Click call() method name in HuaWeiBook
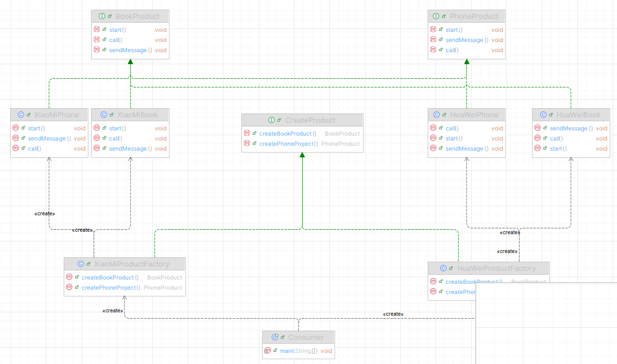The width and height of the screenshot is (617, 364). tap(556, 139)
